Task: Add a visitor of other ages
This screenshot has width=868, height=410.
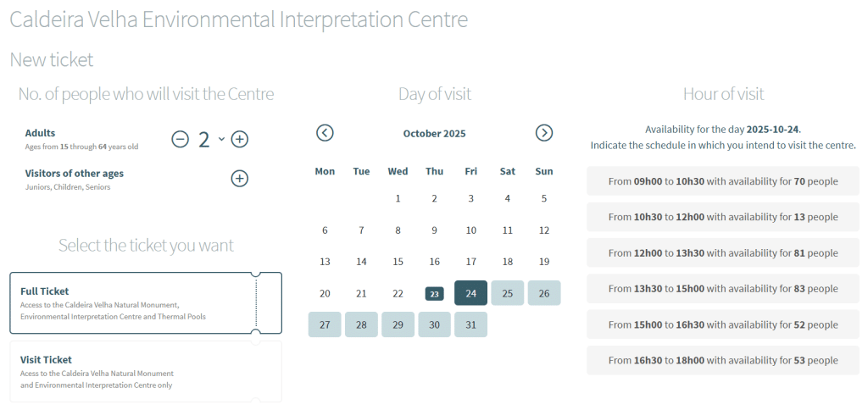Action: pos(240,178)
